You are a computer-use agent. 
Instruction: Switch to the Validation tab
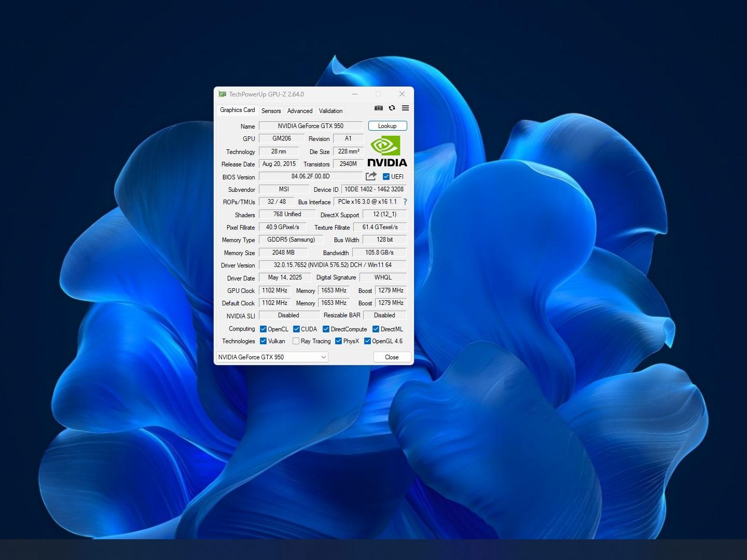330,111
